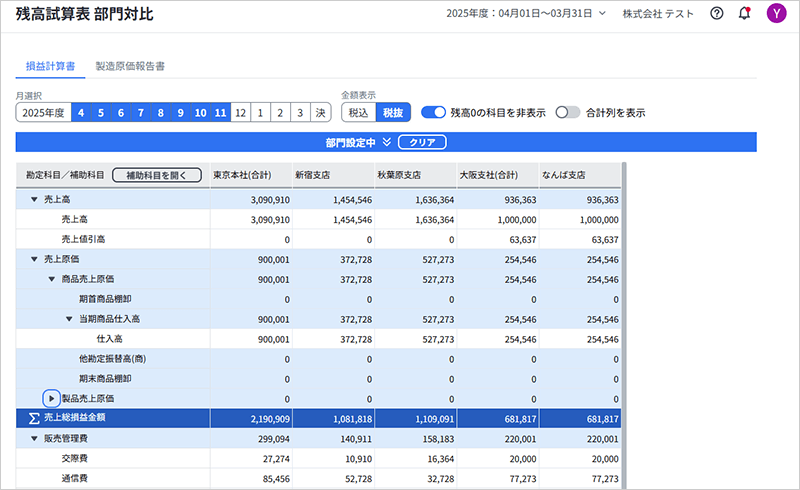
Task: Click the 決 settlement month button
Action: pos(320,113)
